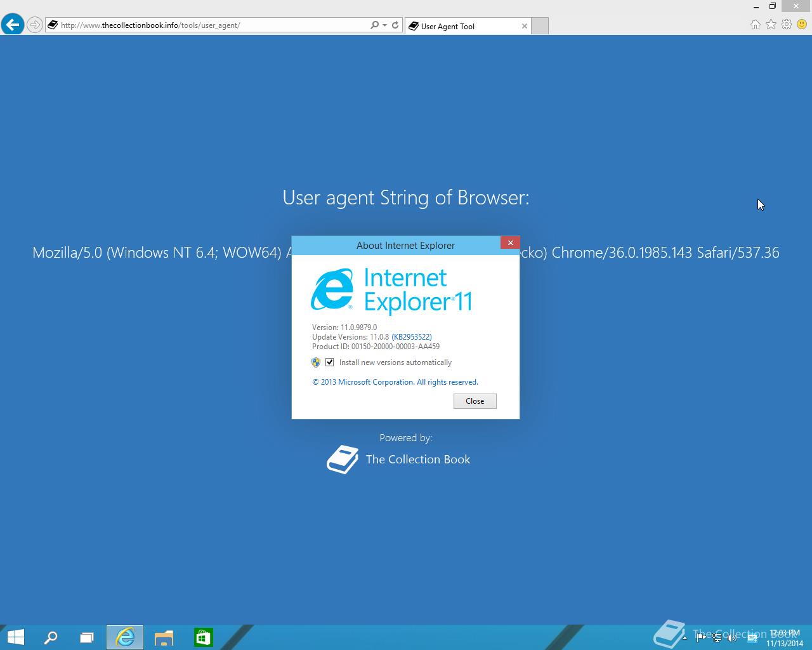The image size is (812, 650).
Task: Open the Windows Store taskbar icon
Action: [x=203, y=637]
